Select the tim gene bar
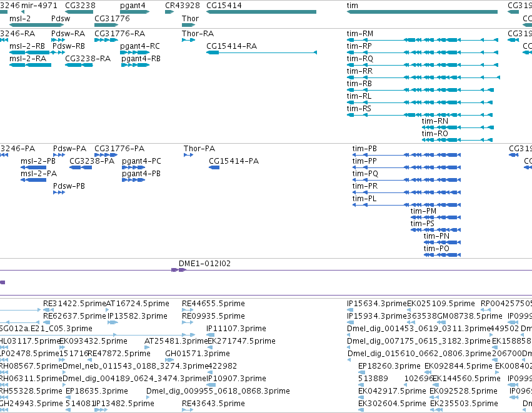The height and width of the screenshot is (413, 532). 422,12
